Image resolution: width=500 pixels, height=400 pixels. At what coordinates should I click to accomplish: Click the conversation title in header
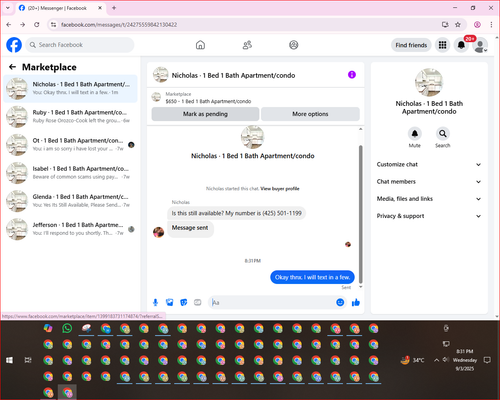[233, 75]
